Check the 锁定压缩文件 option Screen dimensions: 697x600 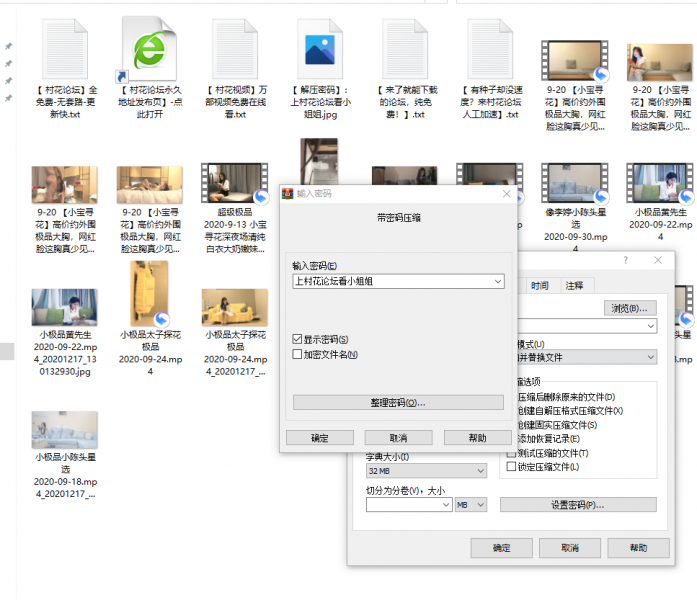[512, 467]
